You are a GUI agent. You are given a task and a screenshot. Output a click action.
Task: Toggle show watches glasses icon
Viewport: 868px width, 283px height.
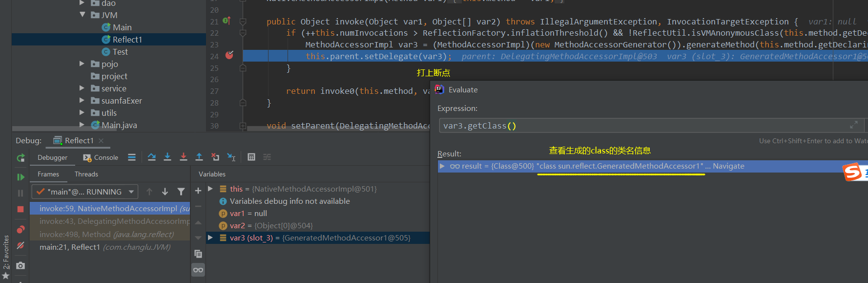[198, 270]
